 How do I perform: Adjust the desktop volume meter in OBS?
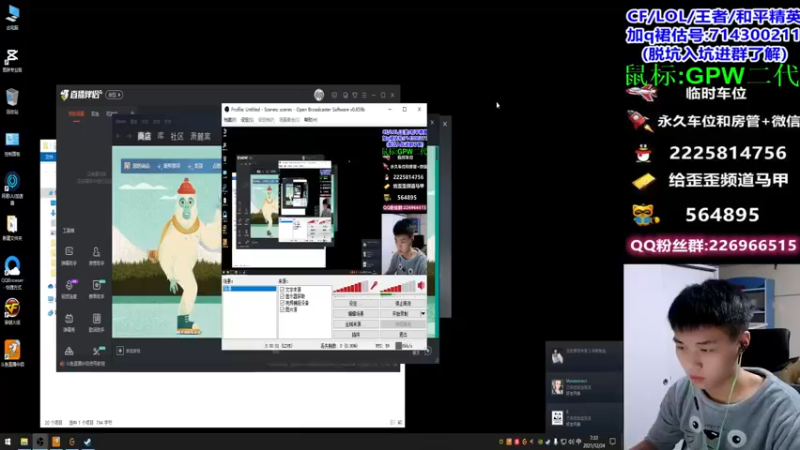[398, 287]
